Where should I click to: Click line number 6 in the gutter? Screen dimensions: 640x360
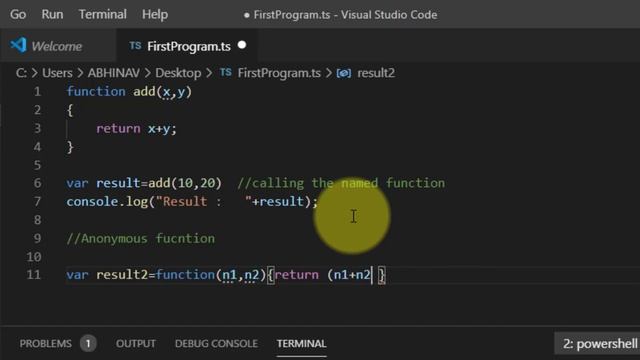(37, 183)
